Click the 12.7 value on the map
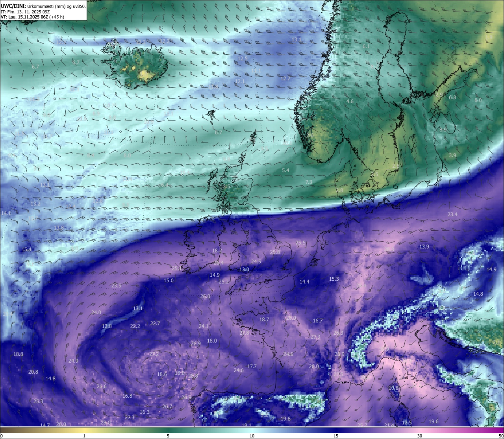The image size is (504, 439). [x=285, y=79]
